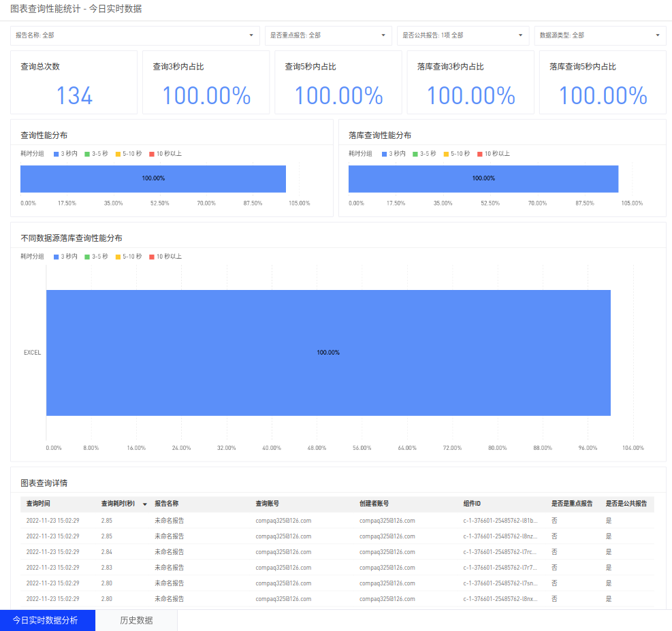The image size is (672, 631).
Task: Select the EXCEL bar in data source chart
Action: (328, 353)
